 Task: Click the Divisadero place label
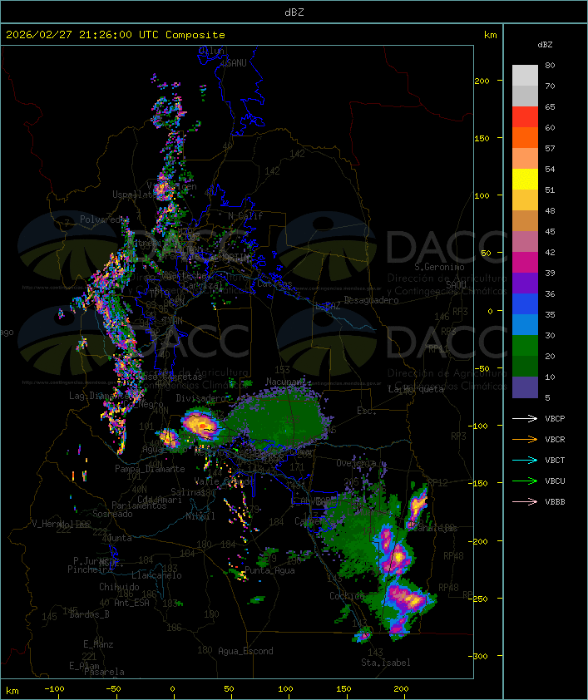[x=201, y=397]
